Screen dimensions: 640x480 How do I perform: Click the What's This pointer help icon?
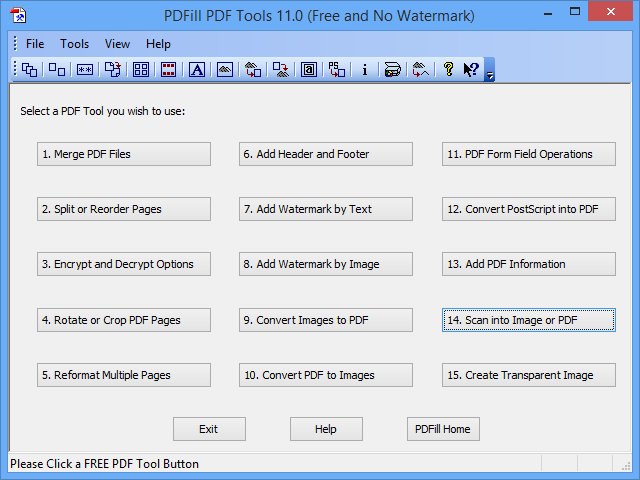pyautogui.click(x=471, y=70)
